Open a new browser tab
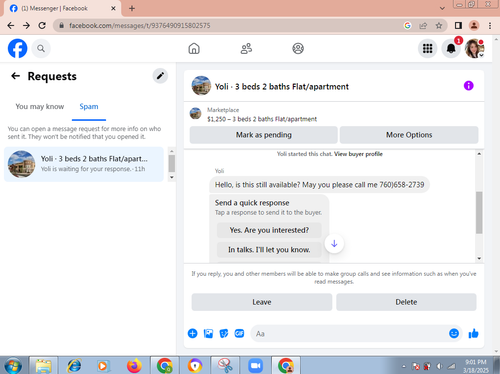500x374 pixels. [x=132, y=8]
